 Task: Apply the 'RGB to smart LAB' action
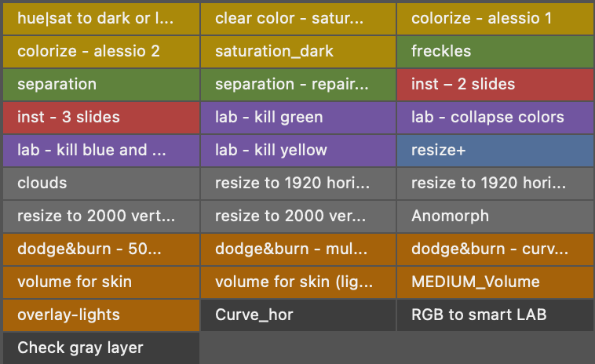[x=495, y=315]
